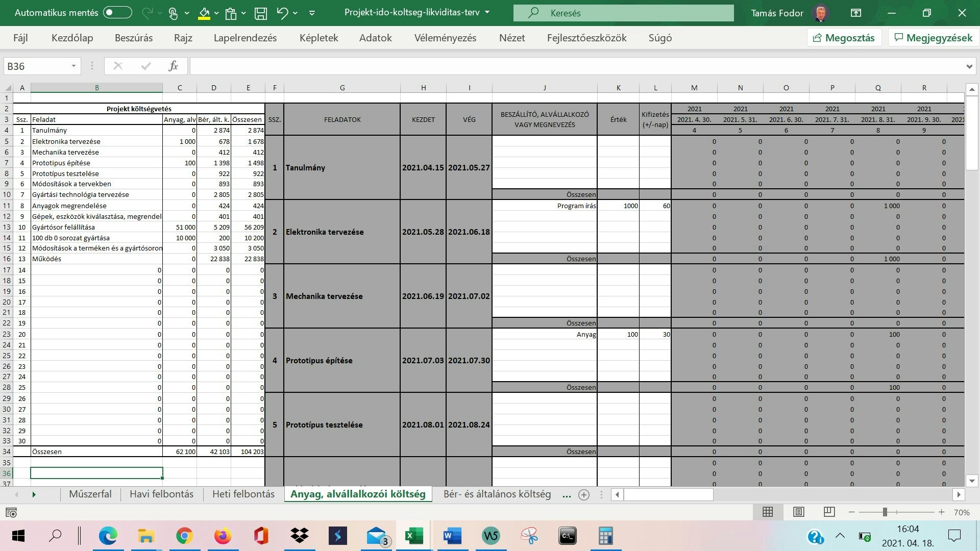
Task: Click the Tamás Fodor profile picture
Action: pyautogui.click(x=821, y=13)
